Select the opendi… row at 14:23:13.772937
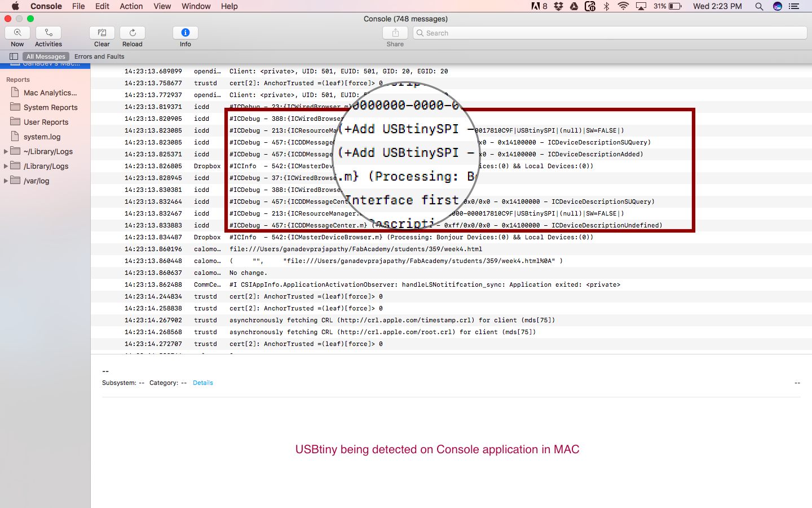The width and height of the screenshot is (812, 508). [451, 95]
